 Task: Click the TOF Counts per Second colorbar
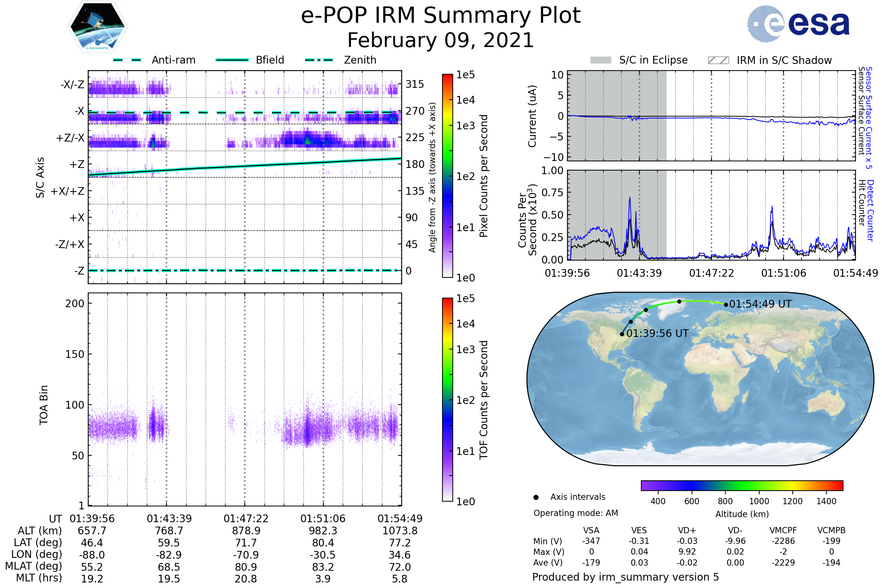[447, 399]
